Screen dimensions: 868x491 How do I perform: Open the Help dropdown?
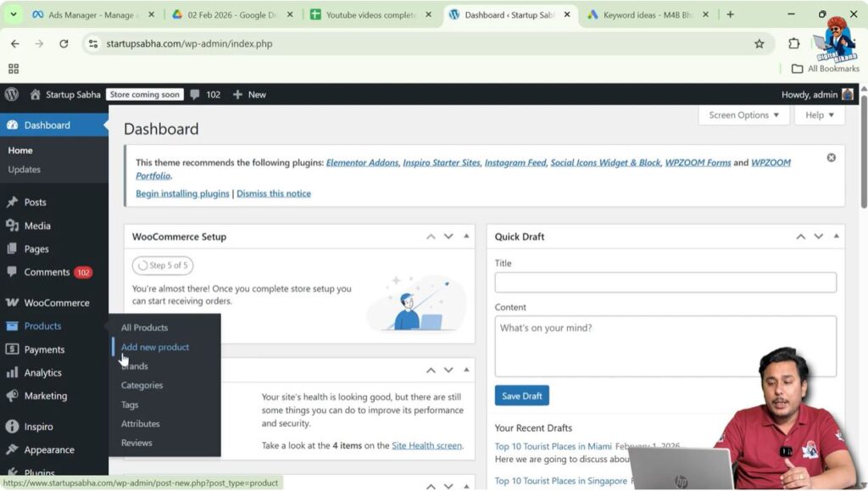(818, 114)
